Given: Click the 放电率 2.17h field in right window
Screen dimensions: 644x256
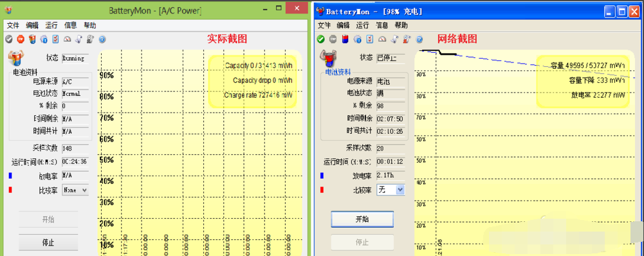Looking at the screenshot, I should [x=391, y=176].
